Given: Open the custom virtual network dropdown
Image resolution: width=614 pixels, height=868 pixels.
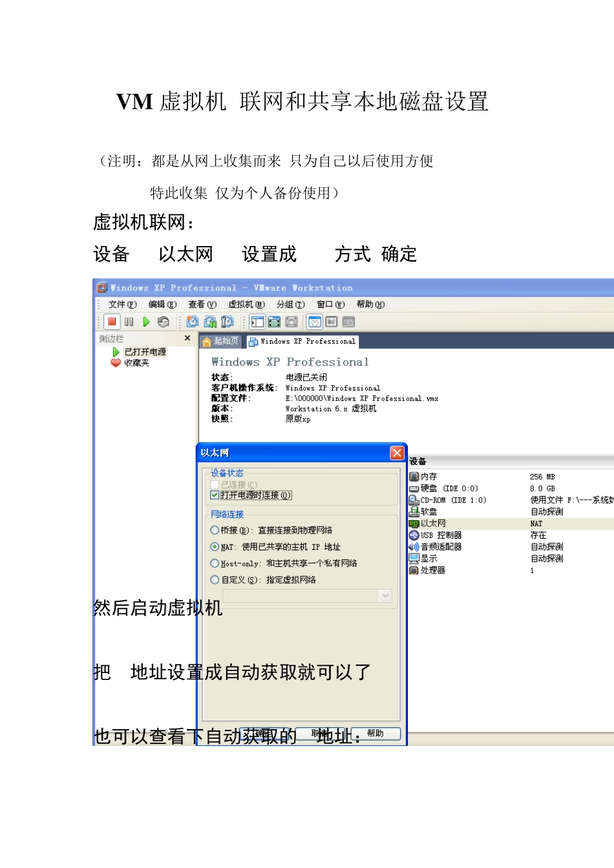Looking at the screenshot, I should [386, 596].
